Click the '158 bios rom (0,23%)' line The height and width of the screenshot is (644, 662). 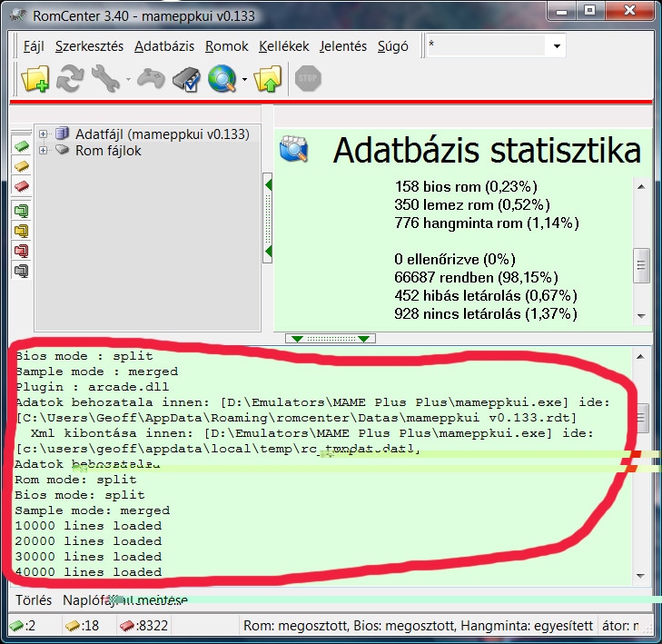pos(466,186)
